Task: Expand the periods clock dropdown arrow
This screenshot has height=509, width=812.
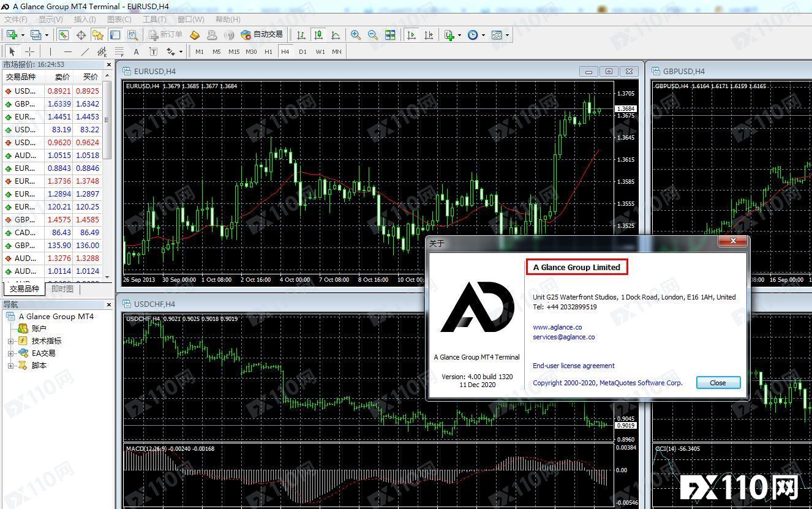Action: pos(484,35)
